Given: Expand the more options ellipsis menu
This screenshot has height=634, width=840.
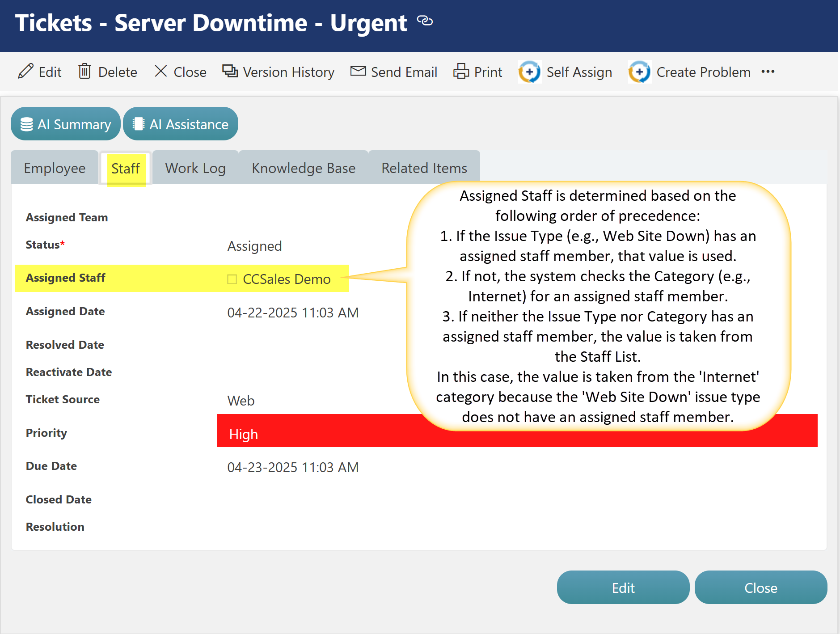Looking at the screenshot, I should click(x=768, y=72).
